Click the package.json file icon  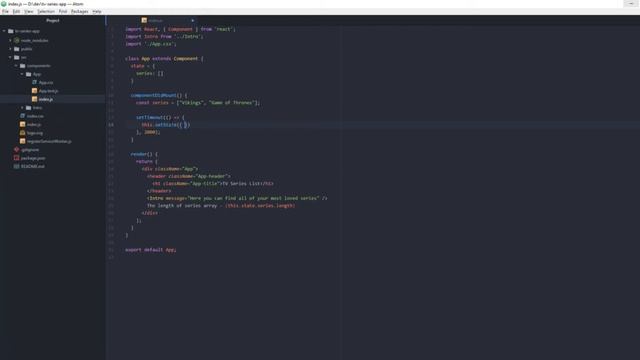(x=17, y=158)
